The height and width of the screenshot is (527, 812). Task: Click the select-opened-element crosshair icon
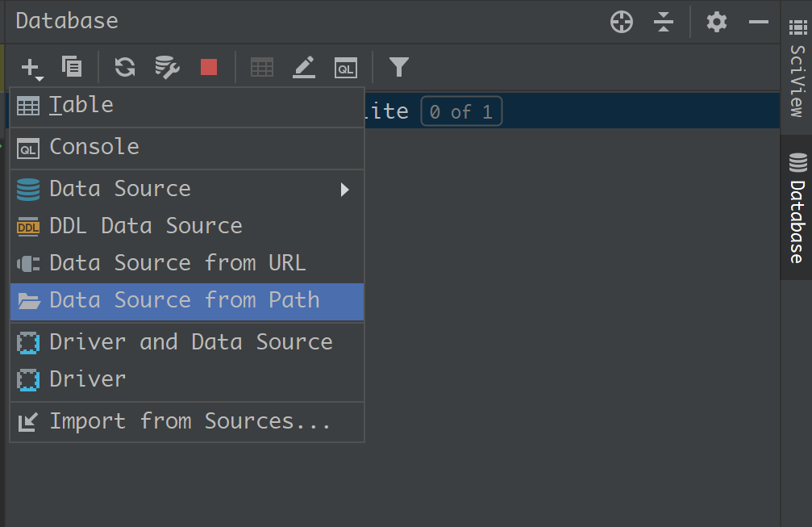[x=621, y=22]
